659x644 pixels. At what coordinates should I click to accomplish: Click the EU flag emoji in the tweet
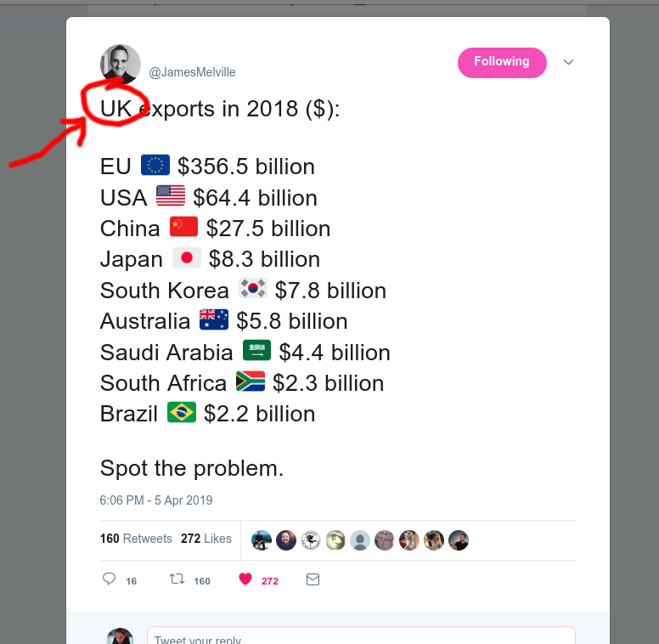point(155,166)
